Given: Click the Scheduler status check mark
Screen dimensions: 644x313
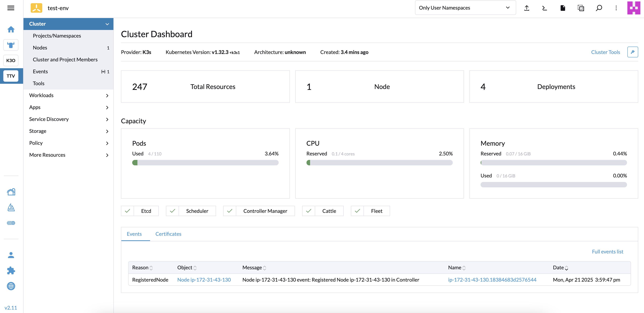Looking at the screenshot, I should coord(172,211).
